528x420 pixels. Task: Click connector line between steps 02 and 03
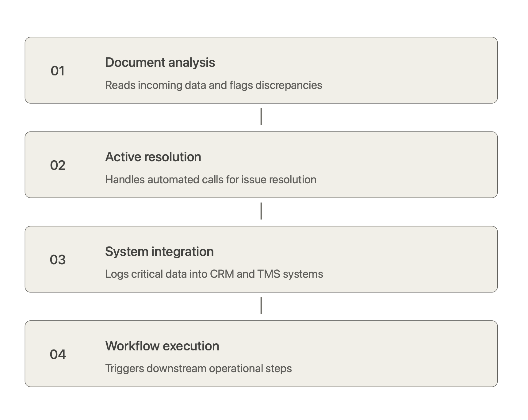[261, 211]
